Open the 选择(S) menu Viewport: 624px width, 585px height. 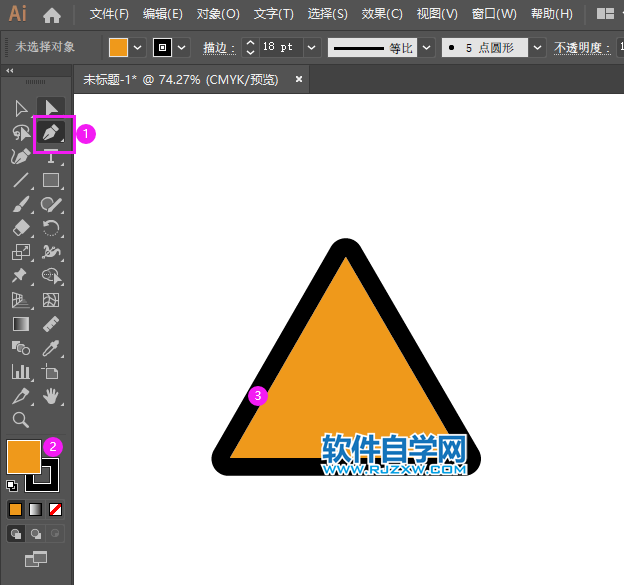coord(328,14)
